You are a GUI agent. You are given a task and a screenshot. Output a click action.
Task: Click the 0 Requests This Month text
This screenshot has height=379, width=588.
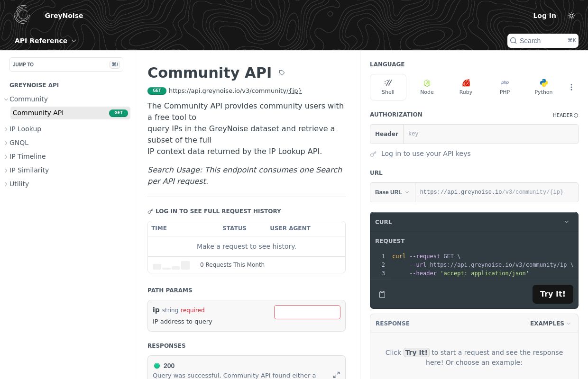[232, 265]
